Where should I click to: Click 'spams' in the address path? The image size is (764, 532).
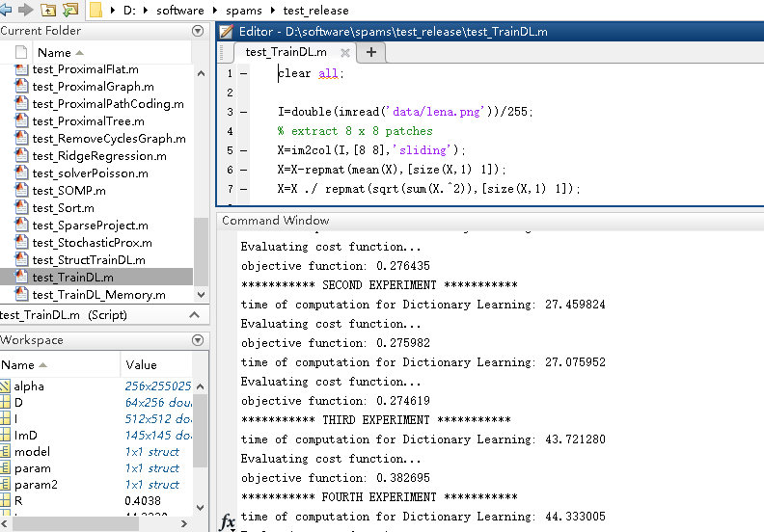click(244, 11)
